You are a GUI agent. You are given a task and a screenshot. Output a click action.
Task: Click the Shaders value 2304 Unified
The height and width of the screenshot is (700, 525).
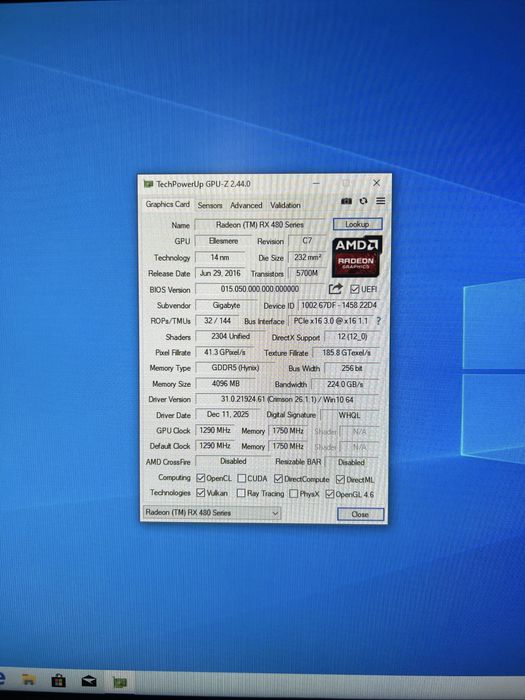click(x=231, y=337)
